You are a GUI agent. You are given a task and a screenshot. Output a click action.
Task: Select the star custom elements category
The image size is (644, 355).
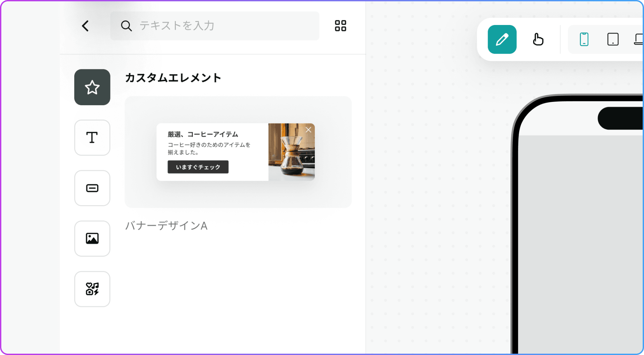[x=92, y=87]
